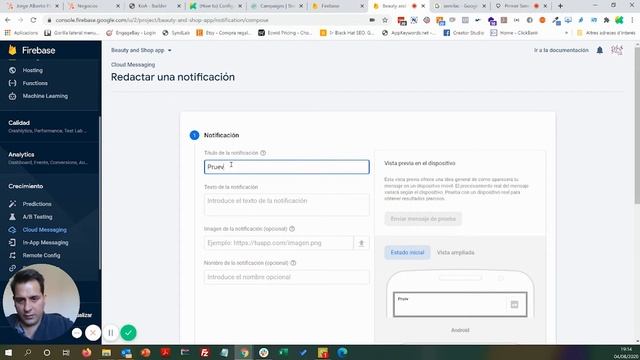Open Microsoft Edge from the taskbar

coord(342,352)
